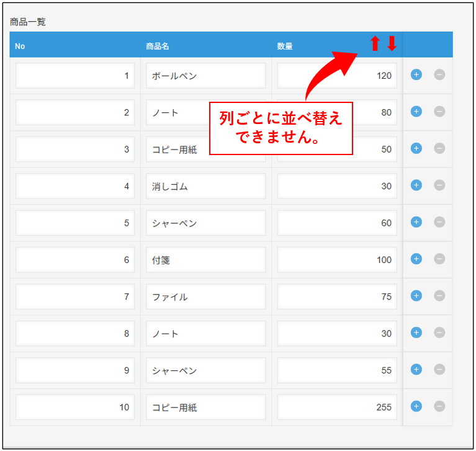Click the minus icon in row 2
Screen dimensions: 476x451
click(x=439, y=112)
